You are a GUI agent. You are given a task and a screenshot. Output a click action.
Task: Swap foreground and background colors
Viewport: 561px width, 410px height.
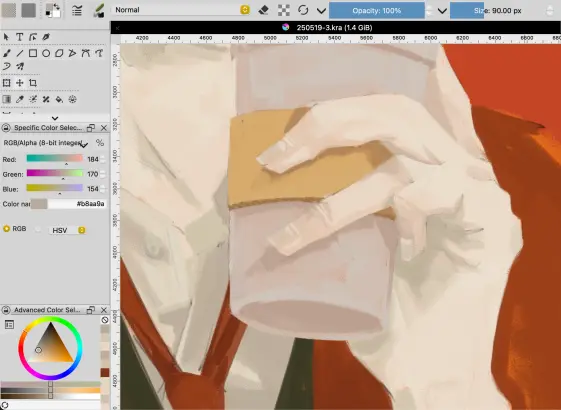[57, 6]
